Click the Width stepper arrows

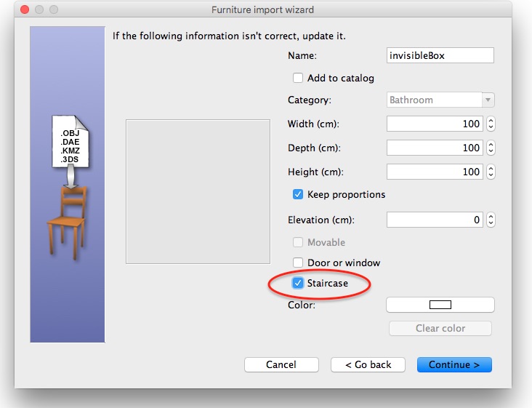point(491,124)
